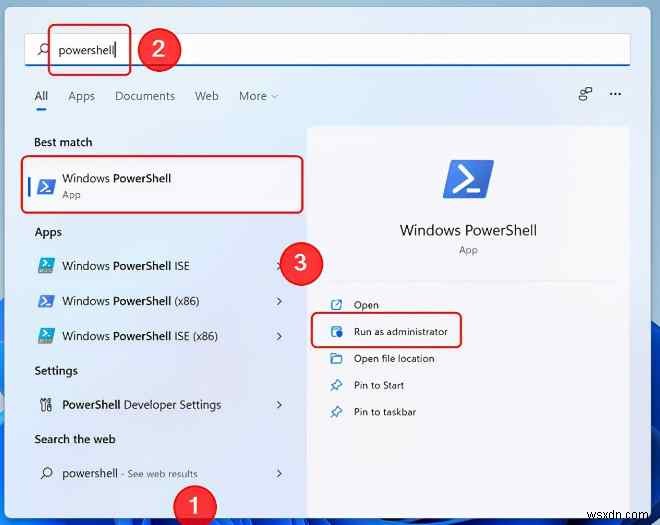
Task: Click the large Windows PowerShell logo in the preview pane
Action: [468, 179]
